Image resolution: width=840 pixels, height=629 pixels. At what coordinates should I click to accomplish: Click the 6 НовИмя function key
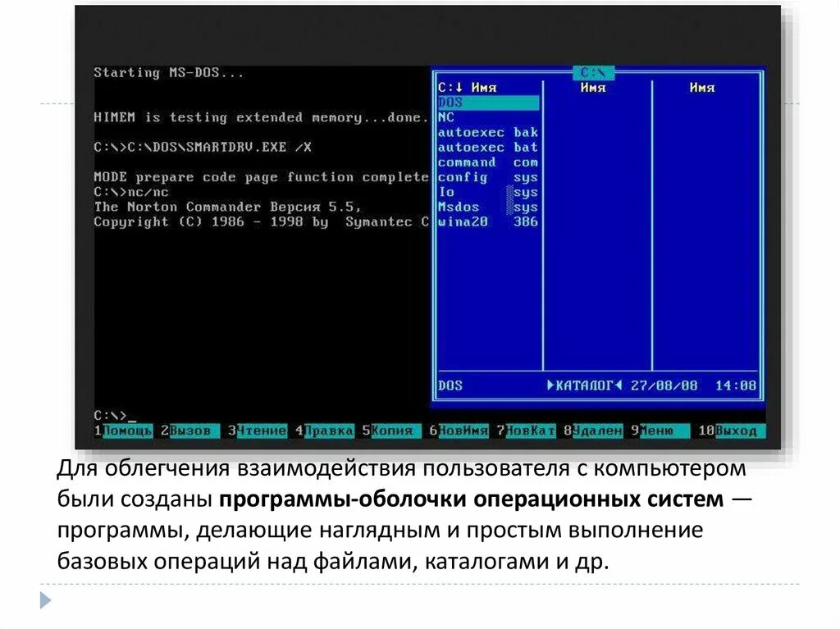(459, 431)
